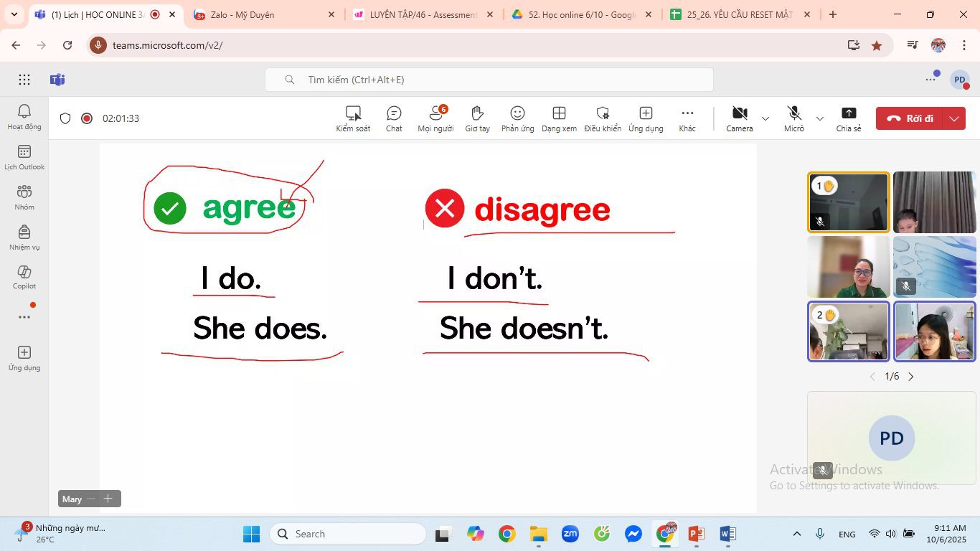Open Dạng xem view options
Image resolution: width=980 pixels, height=551 pixels.
click(x=559, y=118)
